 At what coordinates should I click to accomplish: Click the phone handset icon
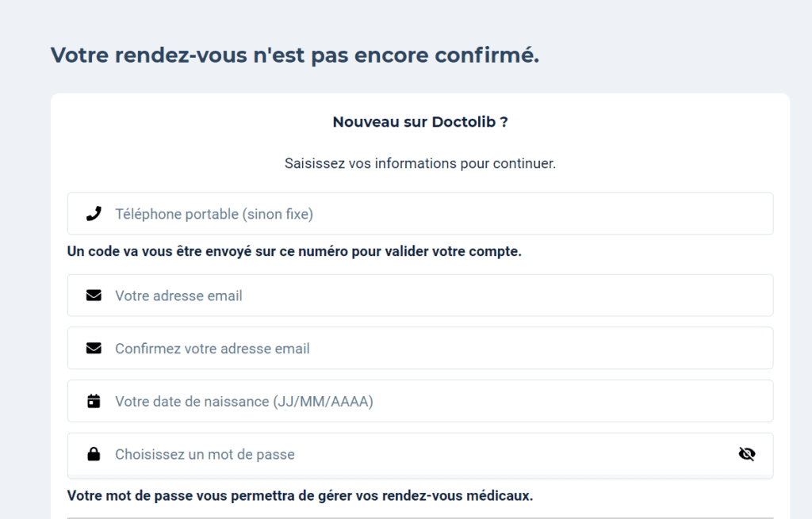tap(94, 213)
